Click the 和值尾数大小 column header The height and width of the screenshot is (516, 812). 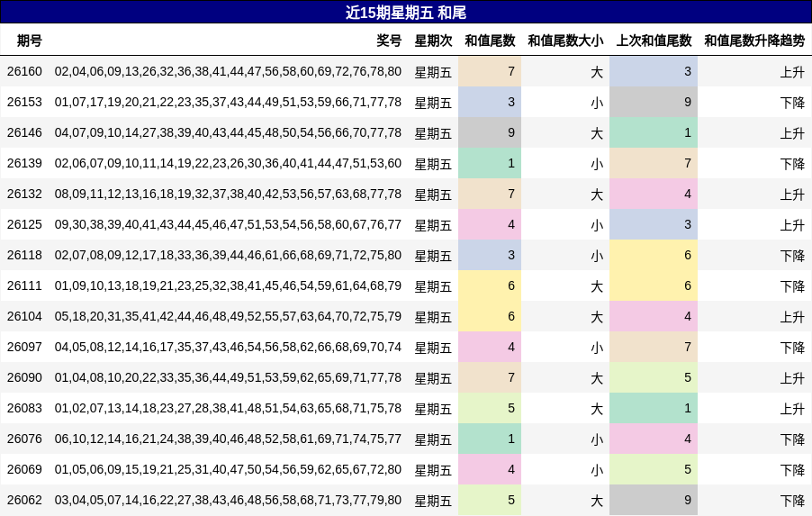point(565,41)
